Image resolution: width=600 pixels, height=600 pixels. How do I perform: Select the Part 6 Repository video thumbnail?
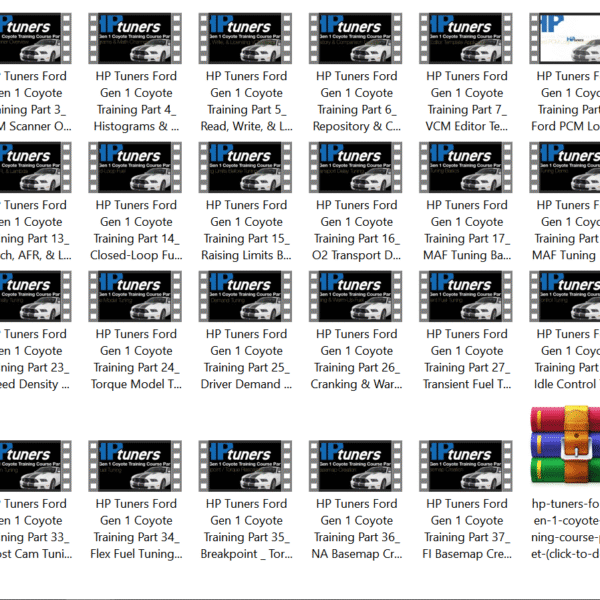click(x=355, y=38)
